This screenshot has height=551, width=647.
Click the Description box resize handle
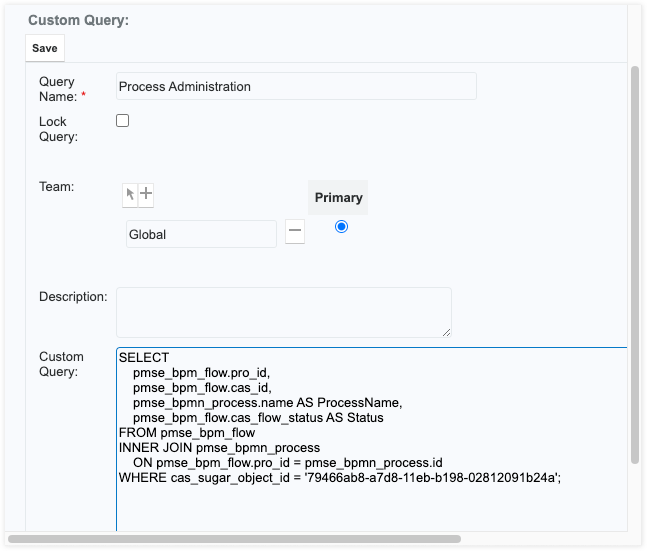tap(445, 331)
